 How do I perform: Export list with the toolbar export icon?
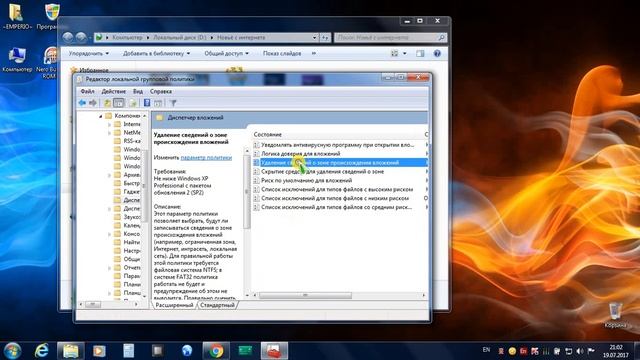(x=133, y=103)
